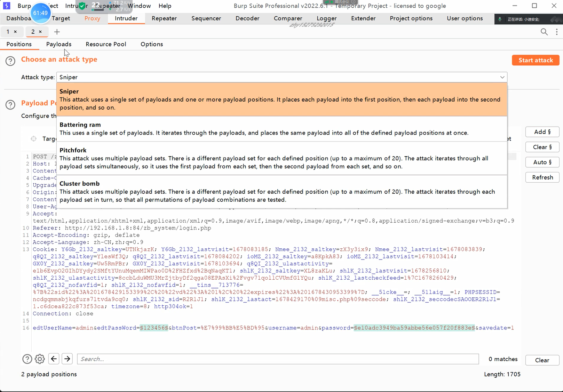Click the Connection: close header line

coord(63,313)
